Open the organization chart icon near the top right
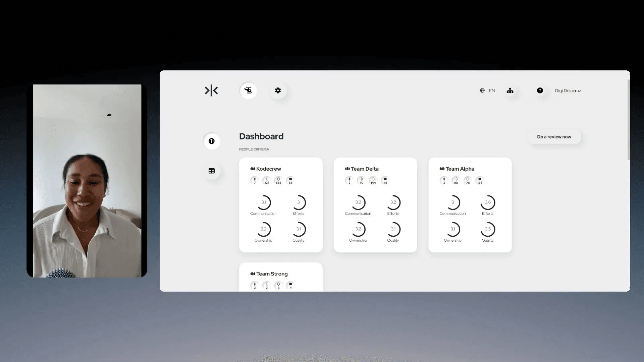This screenshot has height=362, width=644. (511, 90)
